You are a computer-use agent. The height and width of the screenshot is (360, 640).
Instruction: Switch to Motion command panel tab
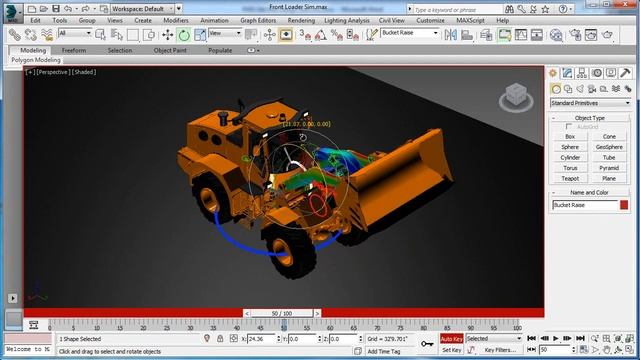click(x=597, y=73)
